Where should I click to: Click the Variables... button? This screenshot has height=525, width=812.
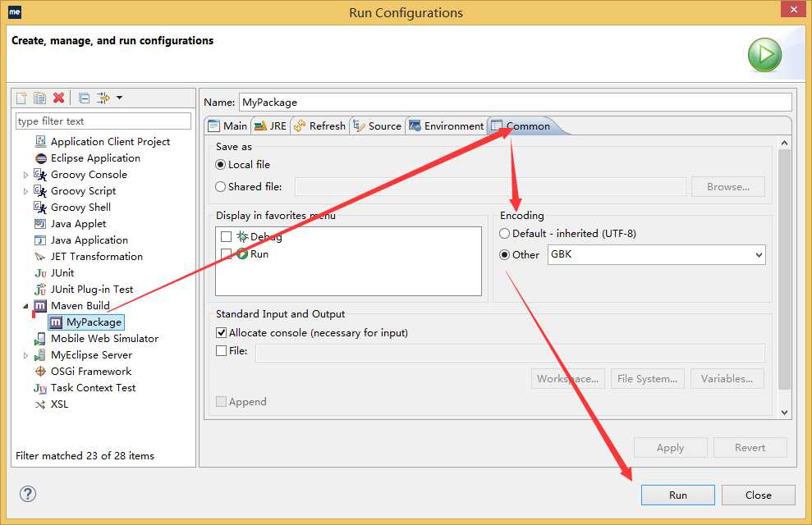point(727,379)
